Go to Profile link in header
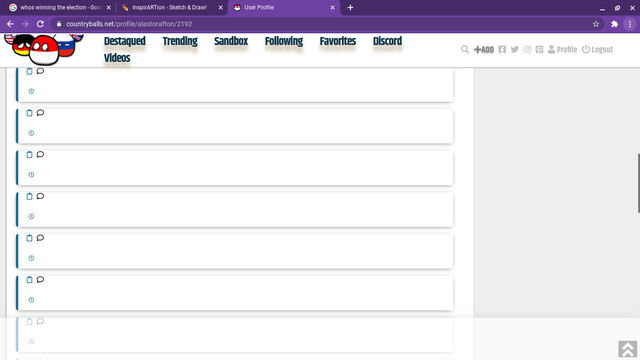Viewport: 640px width, 360px height. click(562, 49)
